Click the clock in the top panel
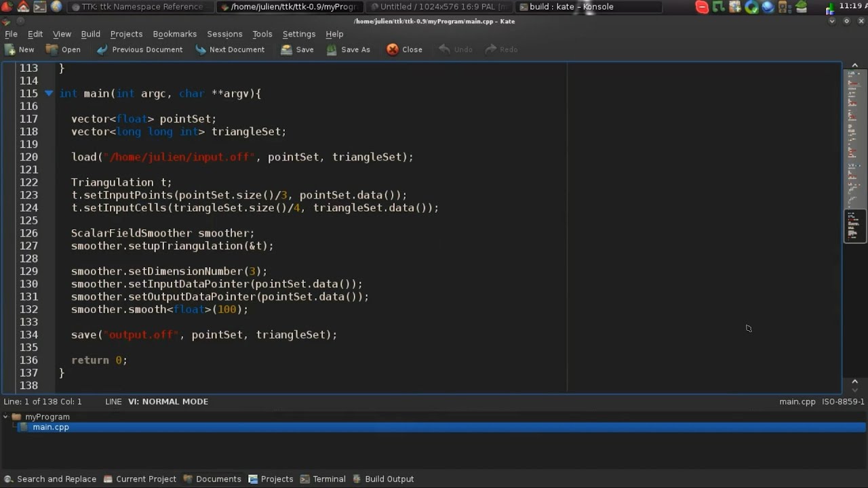The width and height of the screenshot is (868, 488). pyautogui.click(x=853, y=6)
